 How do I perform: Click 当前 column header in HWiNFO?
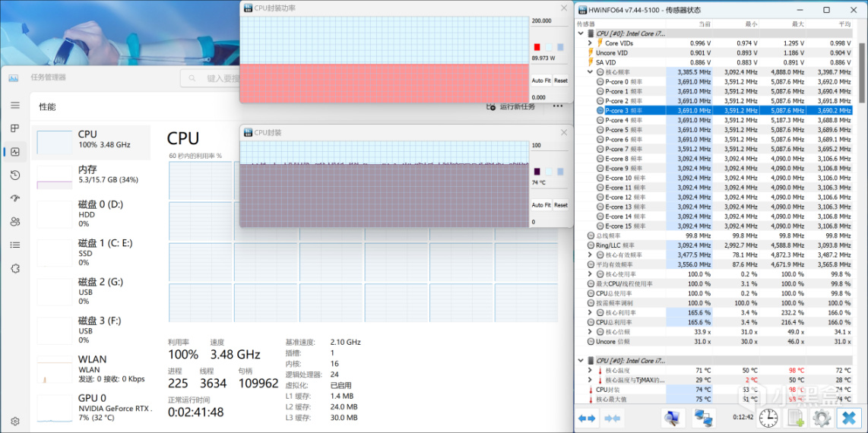tap(705, 24)
